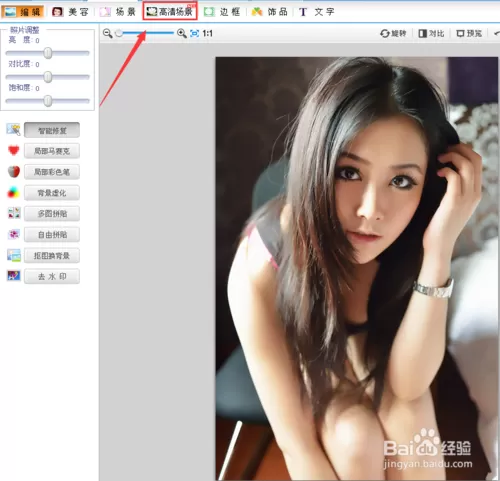Click the zoom in magnifier icon
Image resolution: width=500 pixels, height=481 pixels.
181,33
